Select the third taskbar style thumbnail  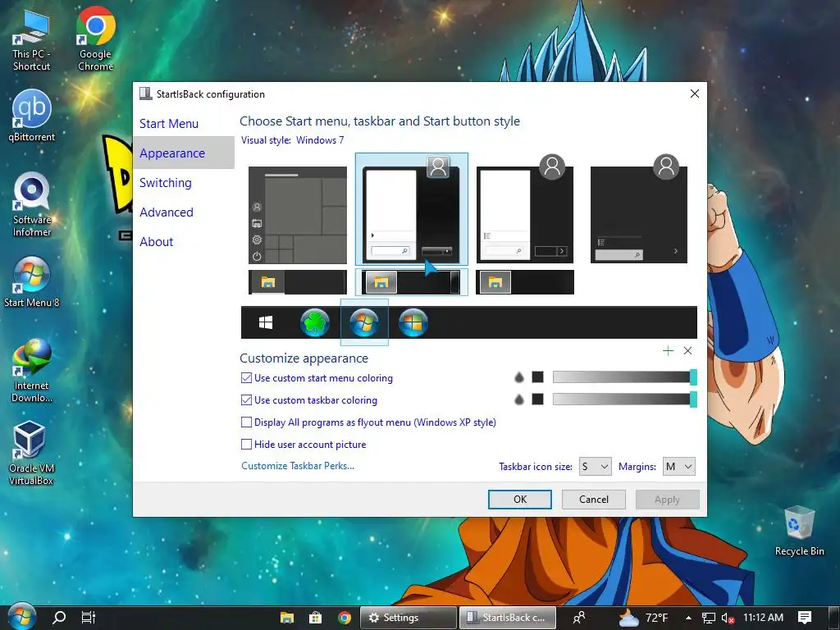[x=525, y=282]
